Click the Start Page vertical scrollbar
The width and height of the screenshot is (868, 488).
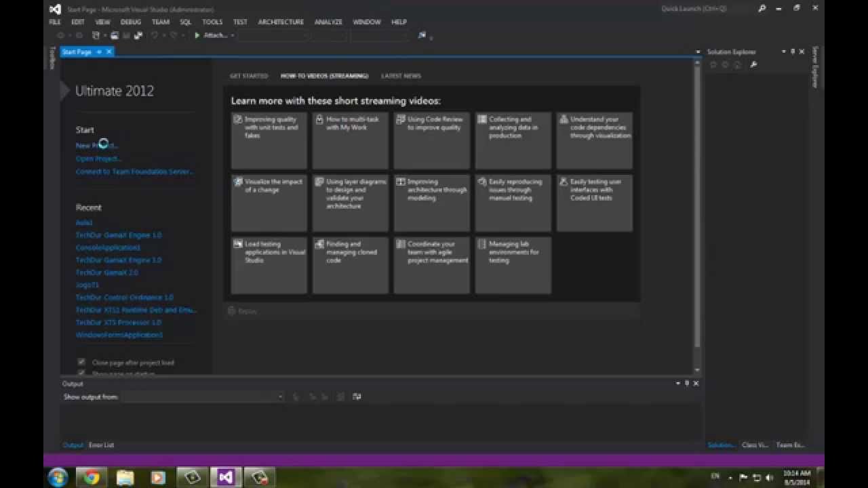coord(698,216)
